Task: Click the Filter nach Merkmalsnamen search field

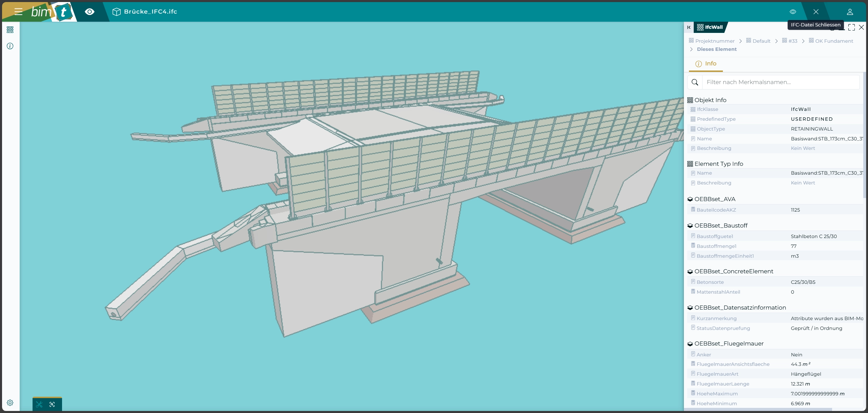Action: point(780,82)
